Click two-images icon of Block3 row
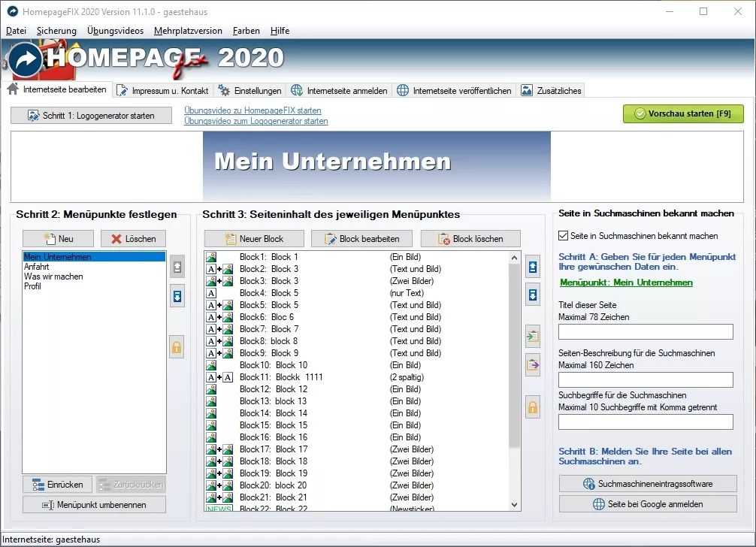This screenshot has width=756, height=547. [x=219, y=281]
